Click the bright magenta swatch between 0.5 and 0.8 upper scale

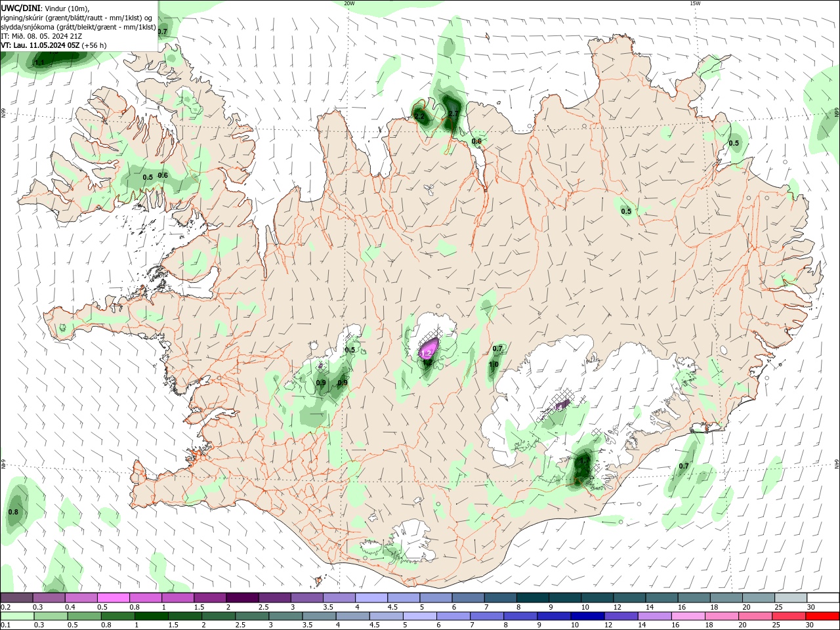(x=113, y=598)
